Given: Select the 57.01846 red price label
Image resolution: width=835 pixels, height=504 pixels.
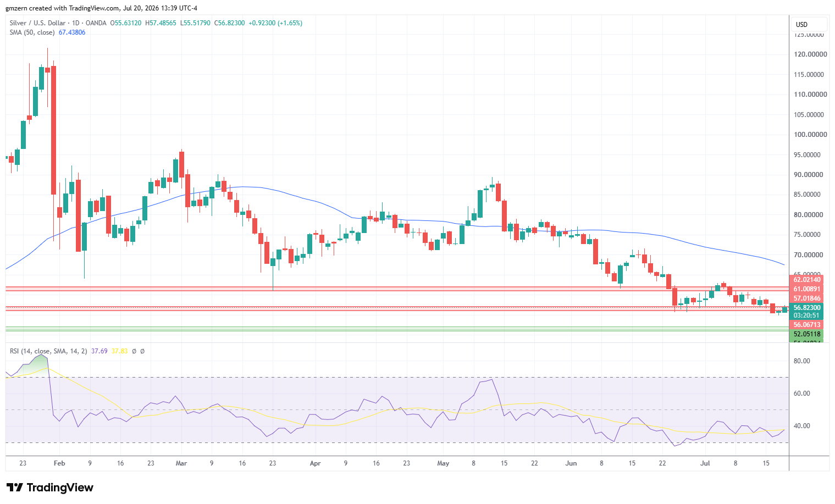Looking at the screenshot, I should tap(806, 298).
